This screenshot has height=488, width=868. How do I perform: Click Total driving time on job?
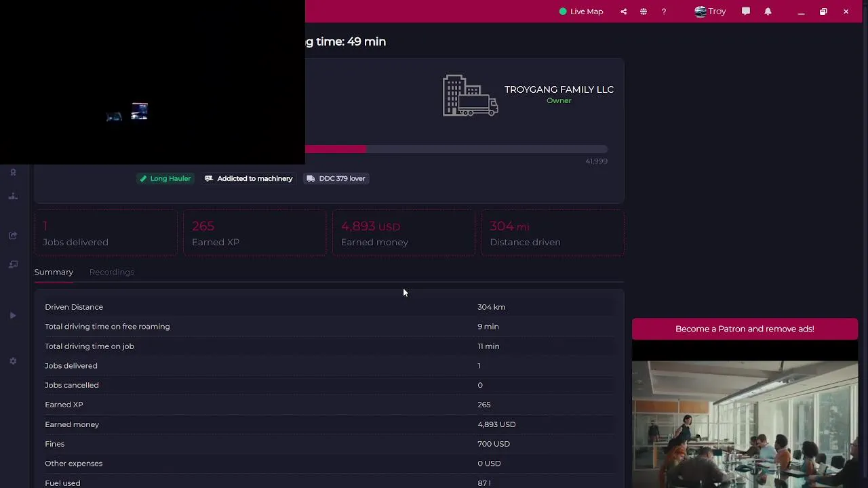(90, 346)
